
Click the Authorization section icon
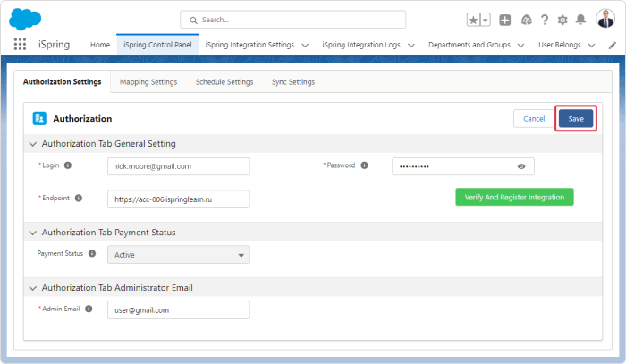[x=39, y=119]
